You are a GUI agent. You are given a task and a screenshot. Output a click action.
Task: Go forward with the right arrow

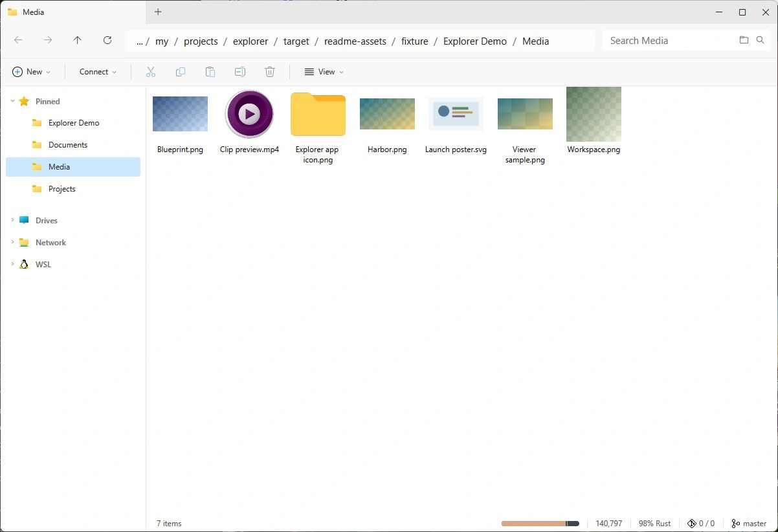48,40
